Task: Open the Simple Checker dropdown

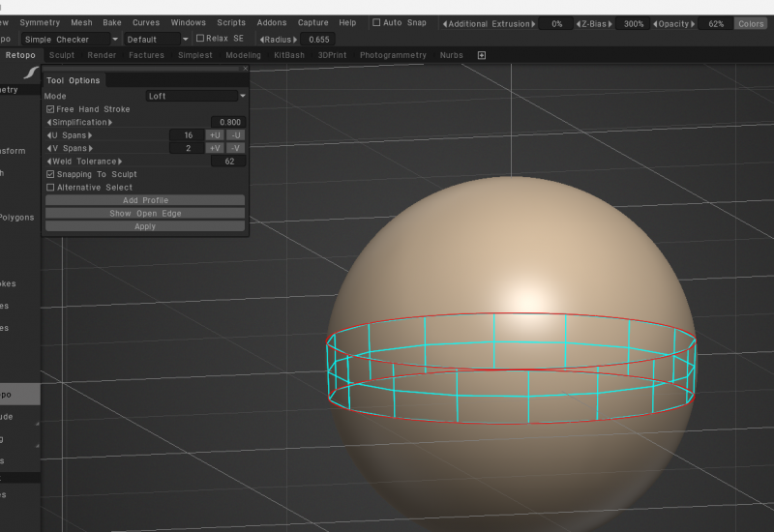Action: [x=70, y=39]
